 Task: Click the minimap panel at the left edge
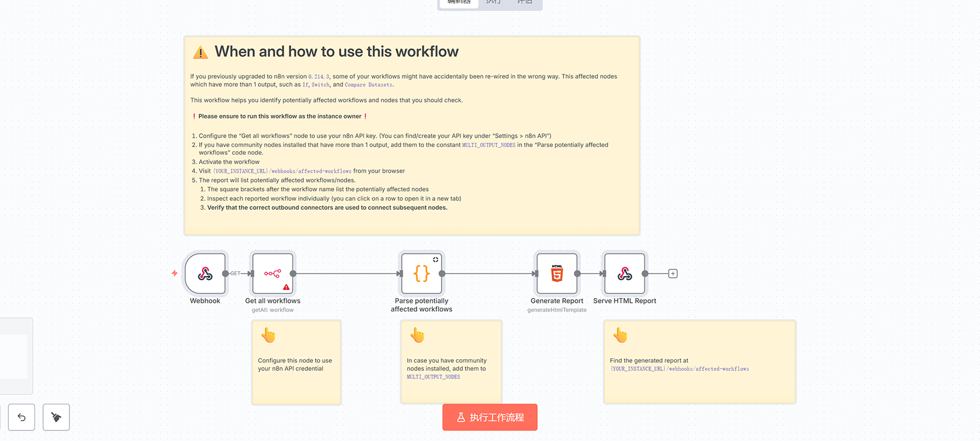(x=15, y=356)
